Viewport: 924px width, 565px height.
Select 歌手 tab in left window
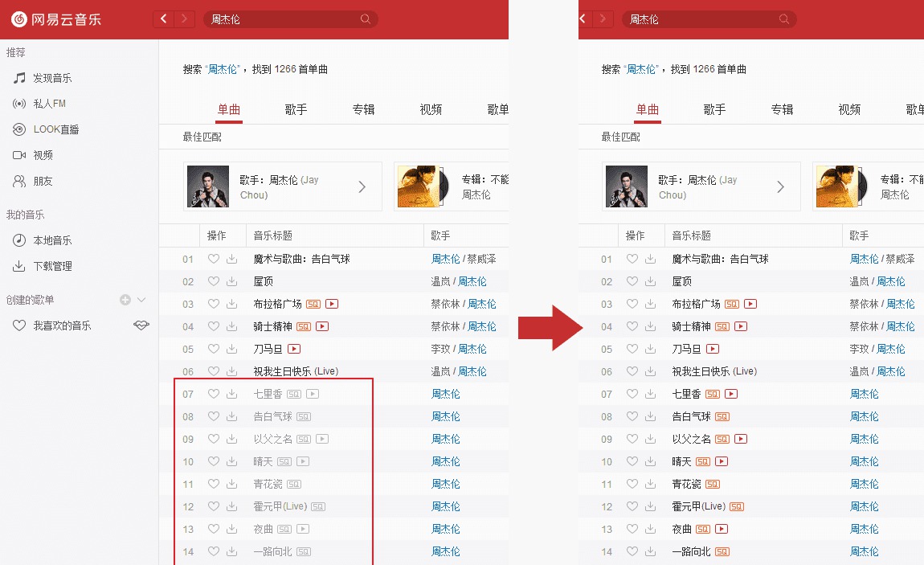pos(296,109)
